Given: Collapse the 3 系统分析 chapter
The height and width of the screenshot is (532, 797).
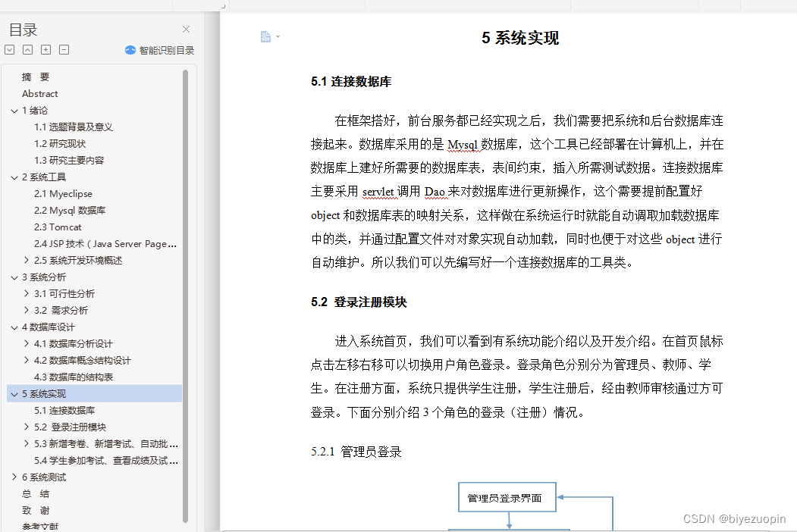Looking at the screenshot, I should tap(14, 277).
